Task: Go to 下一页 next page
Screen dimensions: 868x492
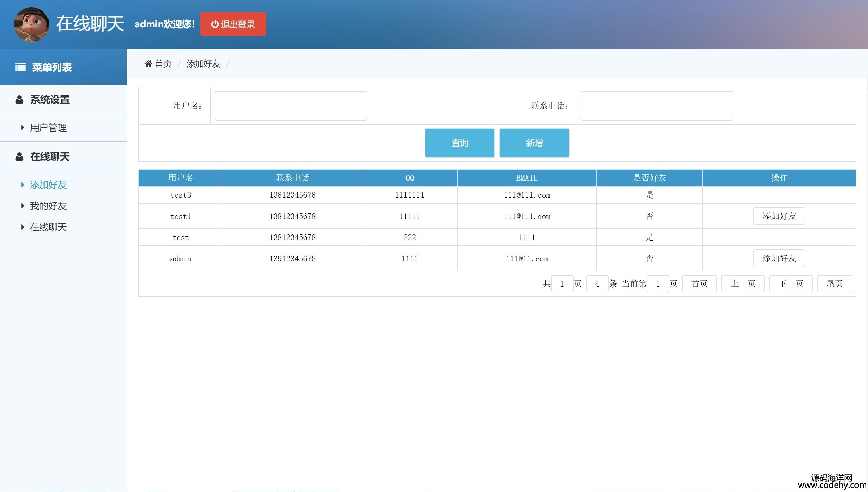Action: [790, 284]
